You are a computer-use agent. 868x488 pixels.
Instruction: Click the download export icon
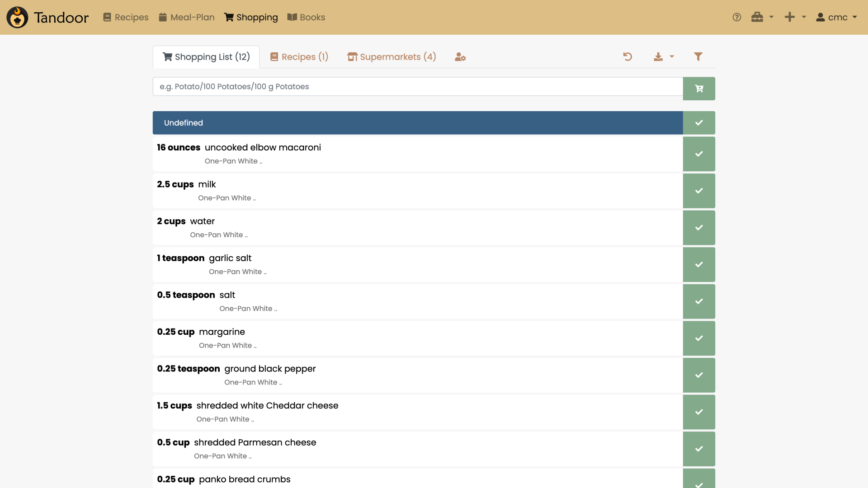pyautogui.click(x=658, y=56)
